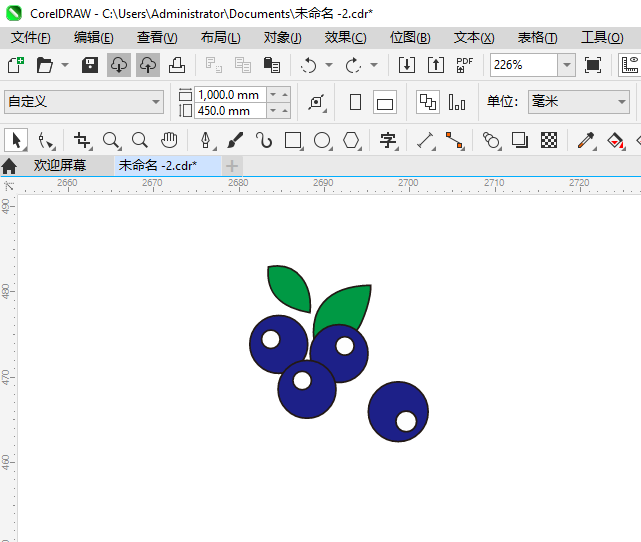Click the page width 1,000.0 mm field

click(x=231, y=95)
